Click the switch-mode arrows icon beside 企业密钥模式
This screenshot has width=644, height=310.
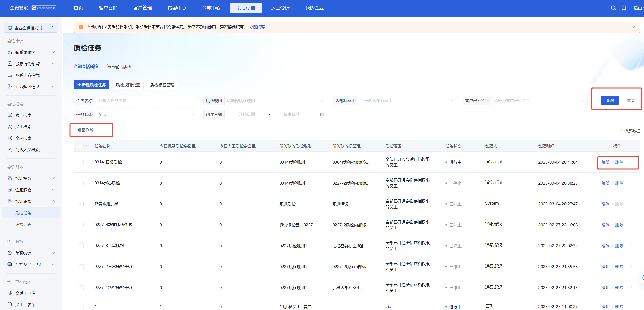[x=52, y=28]
